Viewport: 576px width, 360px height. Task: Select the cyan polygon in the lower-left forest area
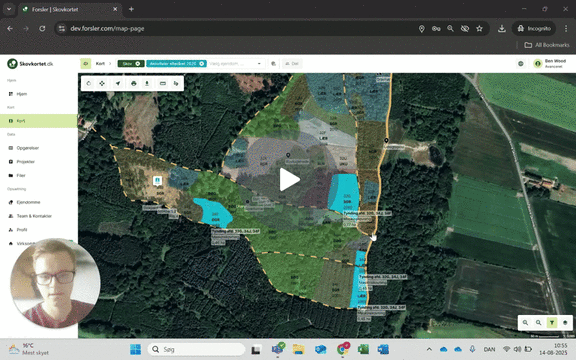pyautogui.click(x=213, y=212)
